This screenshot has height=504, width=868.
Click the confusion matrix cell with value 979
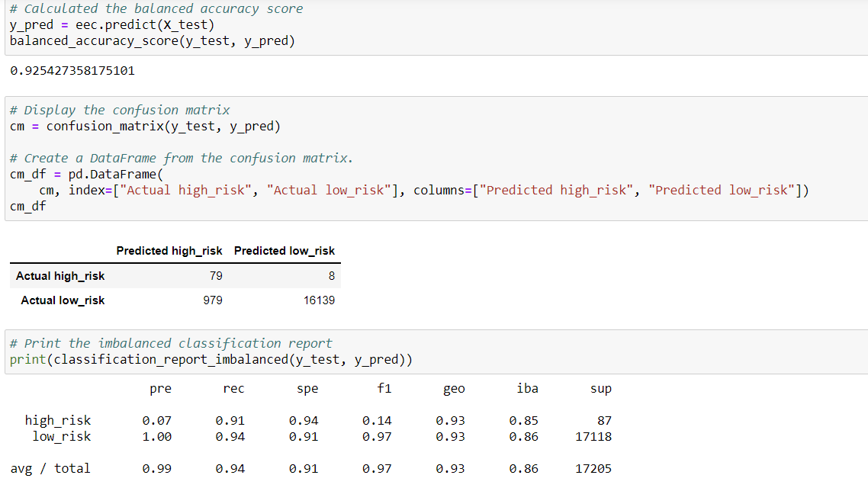(x=213, y=300)
